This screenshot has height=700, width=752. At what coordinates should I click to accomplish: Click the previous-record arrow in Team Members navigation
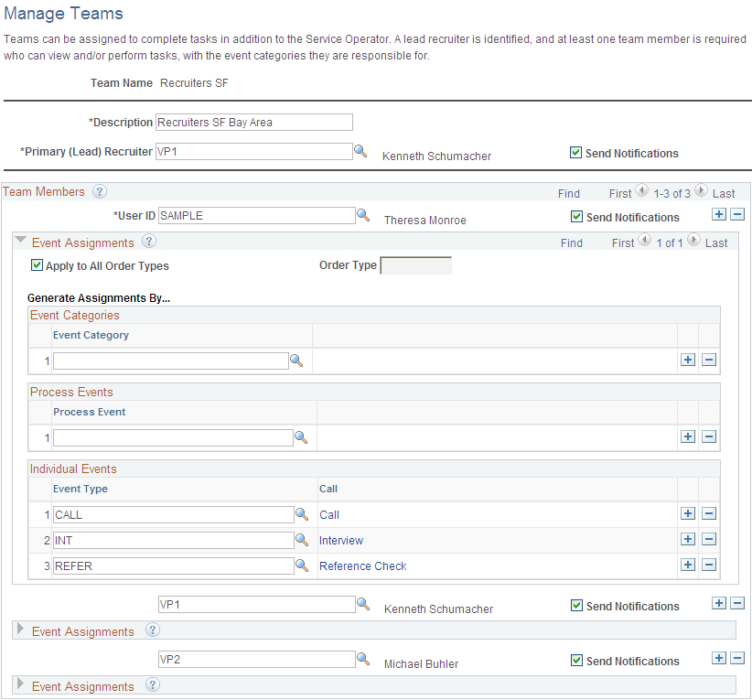641,193
